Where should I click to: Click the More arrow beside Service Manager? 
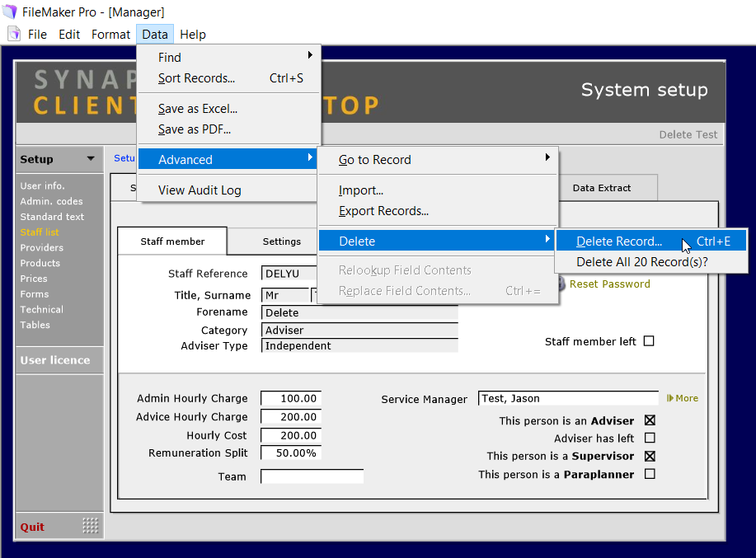(683, 398)
